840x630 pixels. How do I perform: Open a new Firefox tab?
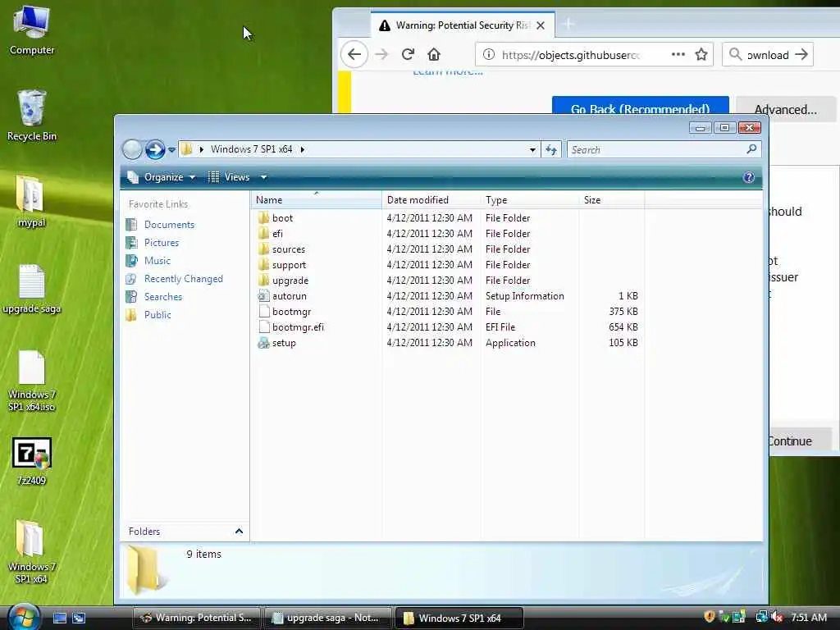point(568,24)
